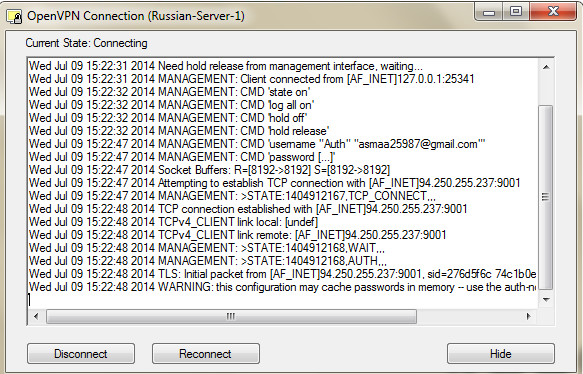Screen dimensions: 583x374
Task: Hide the connection window with Hide button
Action: [x=501, y=354]
